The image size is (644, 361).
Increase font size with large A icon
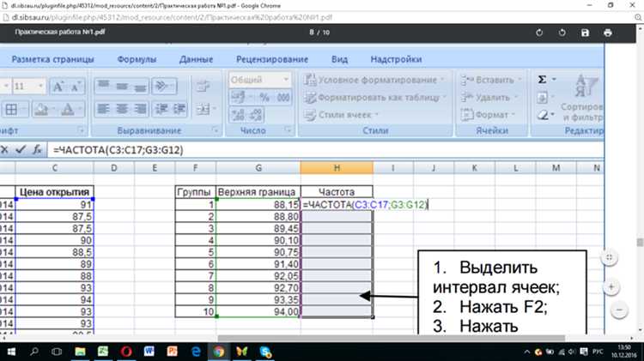pos(58,86)
